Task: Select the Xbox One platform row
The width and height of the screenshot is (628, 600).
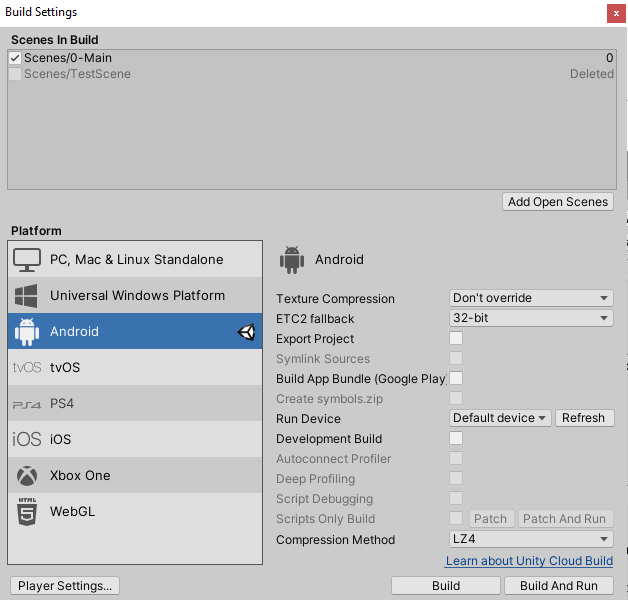Action: pos(135,475)
